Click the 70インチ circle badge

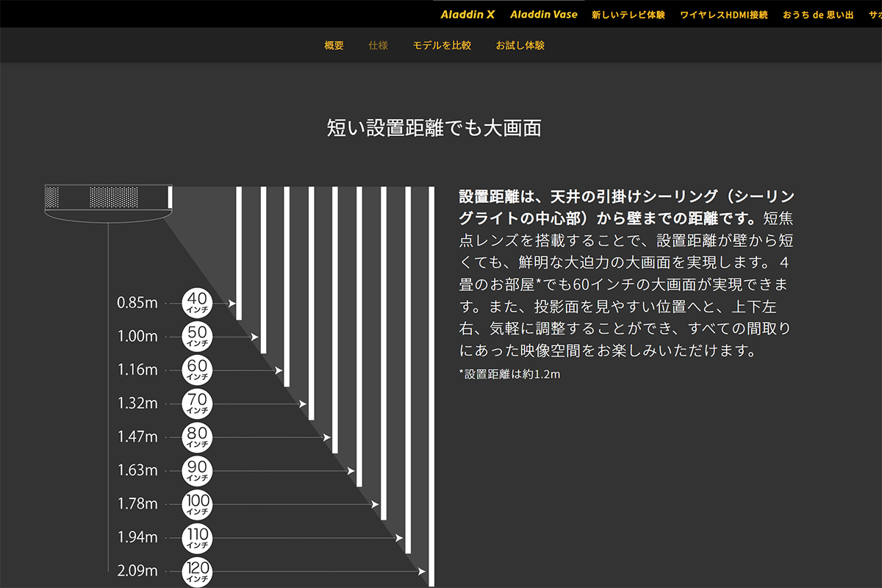(197, 404)
